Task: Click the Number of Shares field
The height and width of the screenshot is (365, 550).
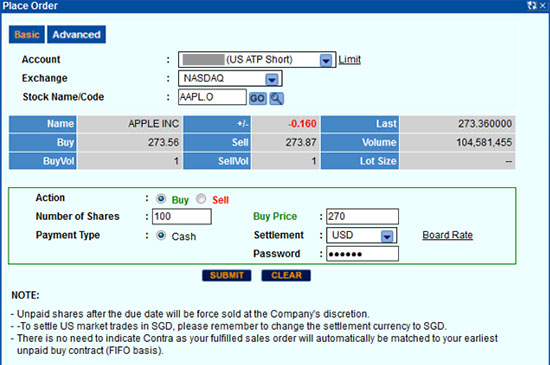Action: pyautogui.click(x=182, y=216)
